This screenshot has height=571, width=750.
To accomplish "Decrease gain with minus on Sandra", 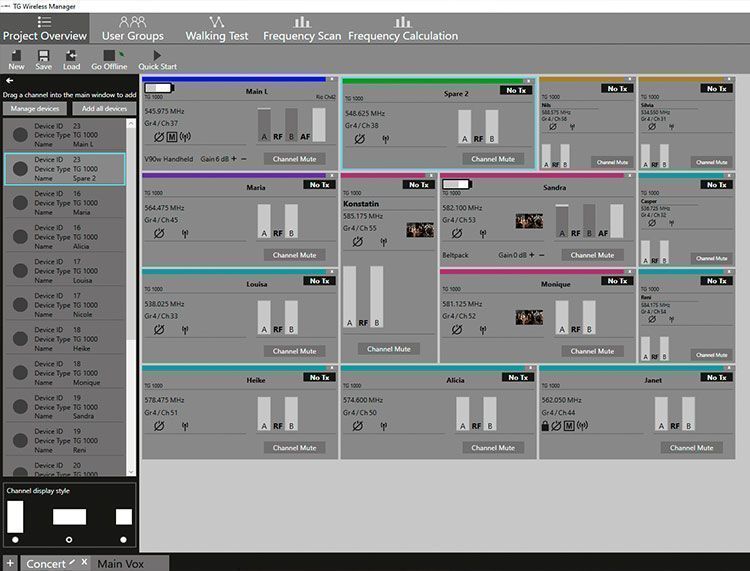I will click(x=541, y=255).
